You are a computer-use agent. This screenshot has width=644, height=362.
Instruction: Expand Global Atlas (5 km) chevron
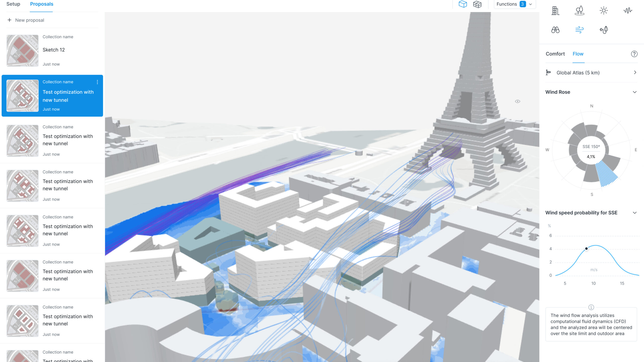(635, 73)
